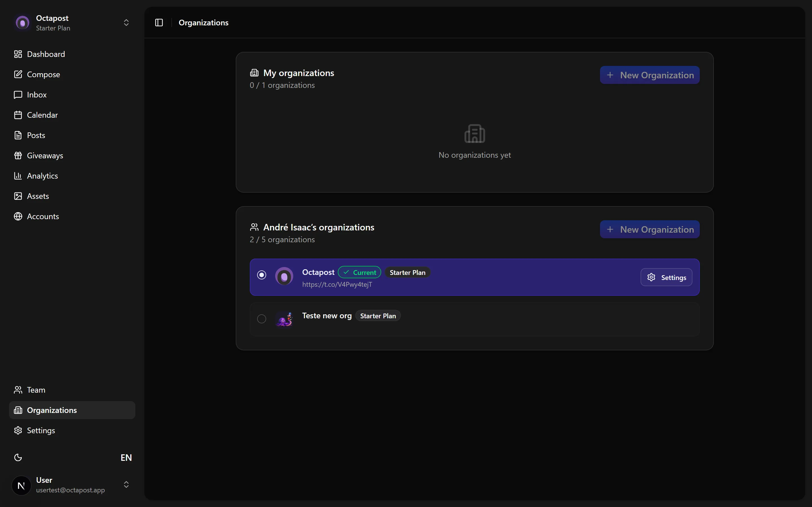Toggle the sidebar panel icon
The height and width of the screenshot is (507, 812).
coord(159,23)
